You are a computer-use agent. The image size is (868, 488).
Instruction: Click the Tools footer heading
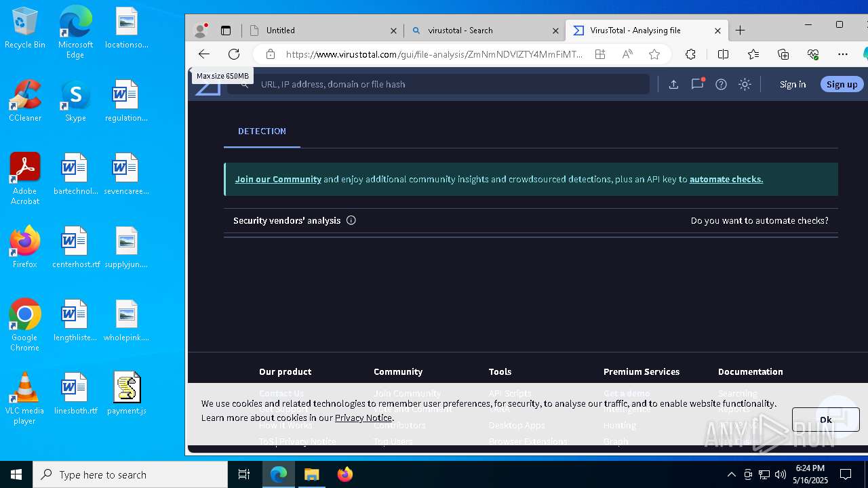[x=500, y=372]
